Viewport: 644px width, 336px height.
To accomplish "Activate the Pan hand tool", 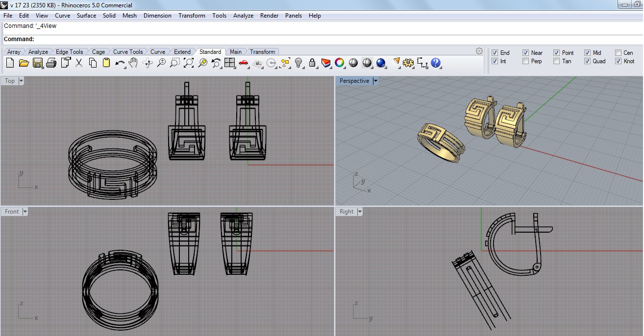I will [x=133, y=63].
